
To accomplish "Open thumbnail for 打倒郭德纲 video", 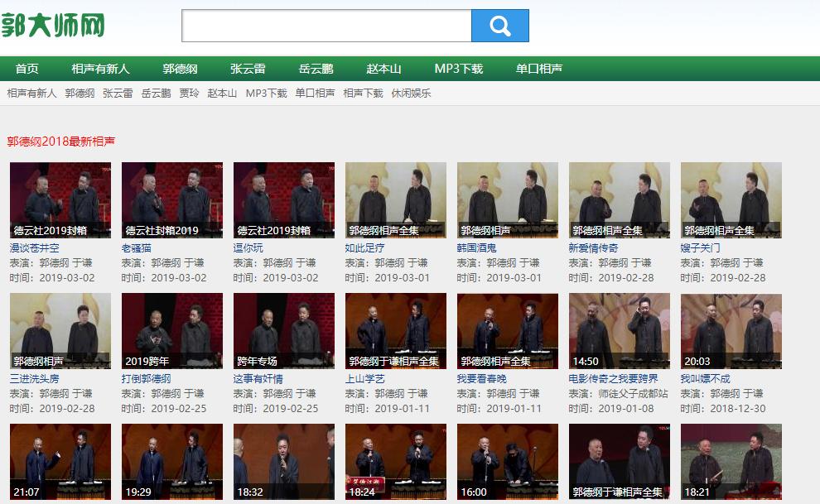I will coord(172,331).
